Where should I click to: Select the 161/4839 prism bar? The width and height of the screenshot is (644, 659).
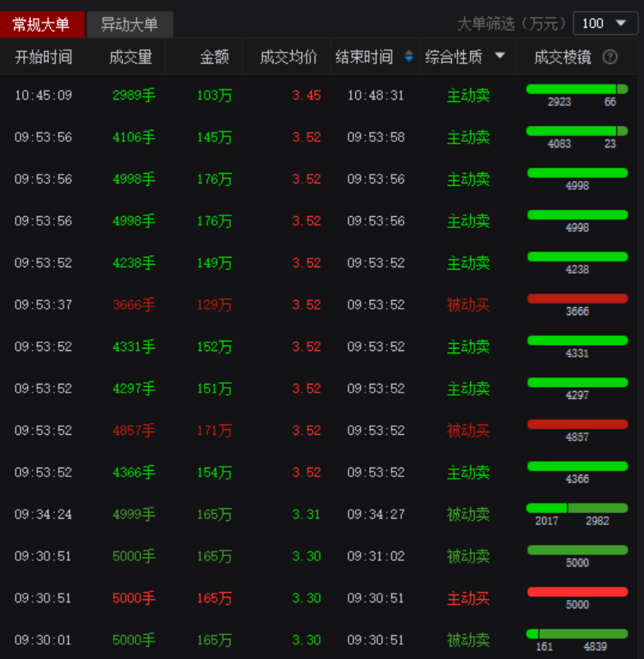point(577,633)
